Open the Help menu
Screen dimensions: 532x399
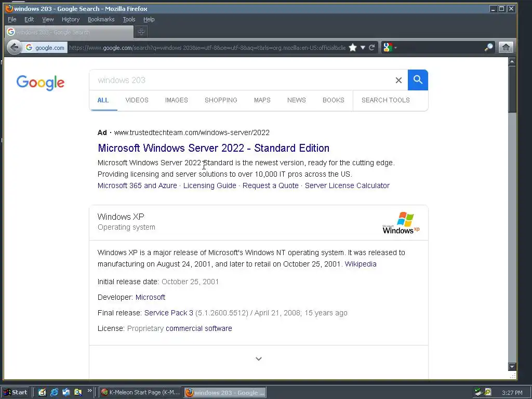pyautogui.click(x=149, y=19)
